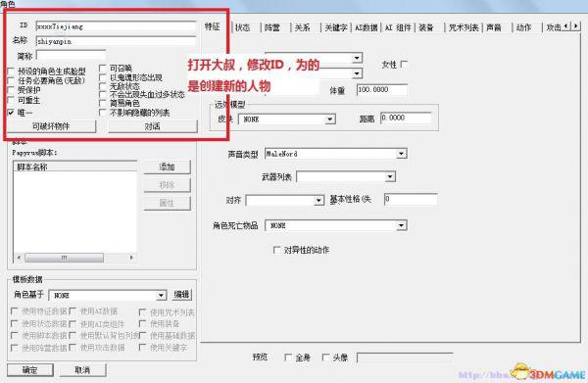The width and height of the screenshot is (588, 383).
Task: Enable the 可召唤 checkbox
Action: [x=102, y=69]
